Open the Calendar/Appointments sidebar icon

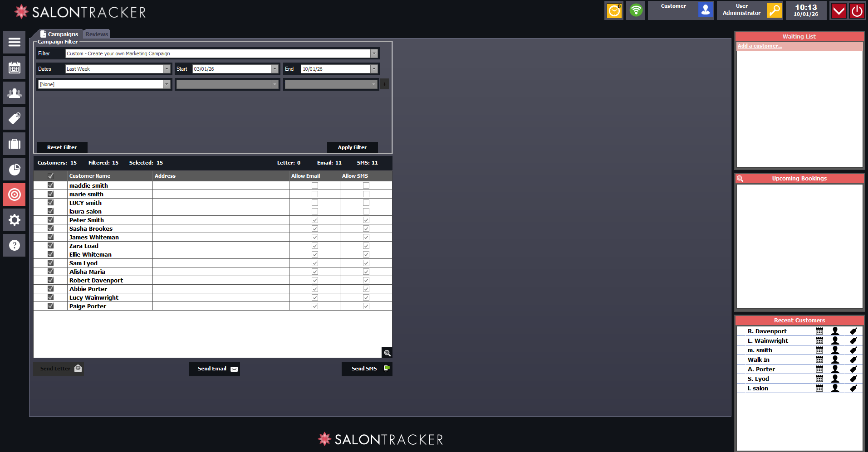tap(14, 67)
